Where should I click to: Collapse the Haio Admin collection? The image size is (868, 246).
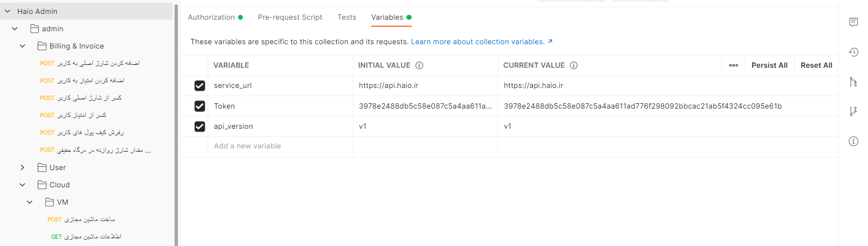[8, 11]
